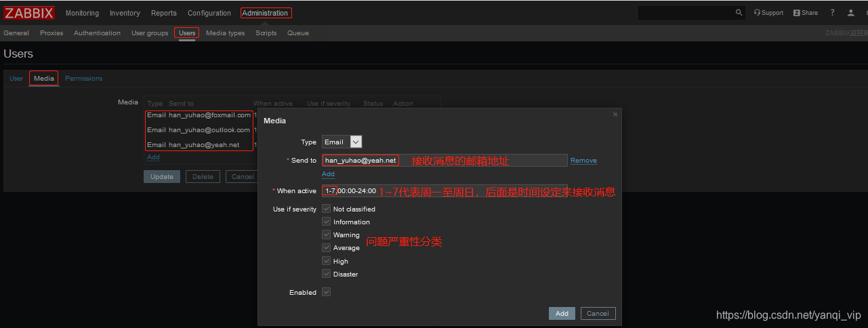
Task: Go to Scripts submenu
Action: point(266,33)
